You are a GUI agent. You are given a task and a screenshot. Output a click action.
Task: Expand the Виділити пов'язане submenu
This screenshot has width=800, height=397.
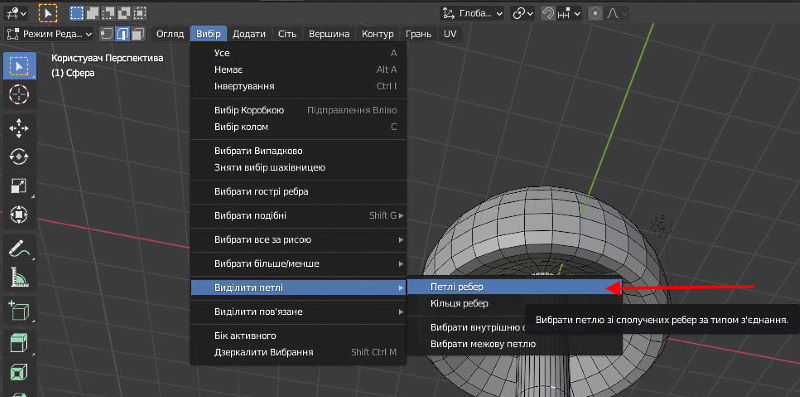coord(298,312)
